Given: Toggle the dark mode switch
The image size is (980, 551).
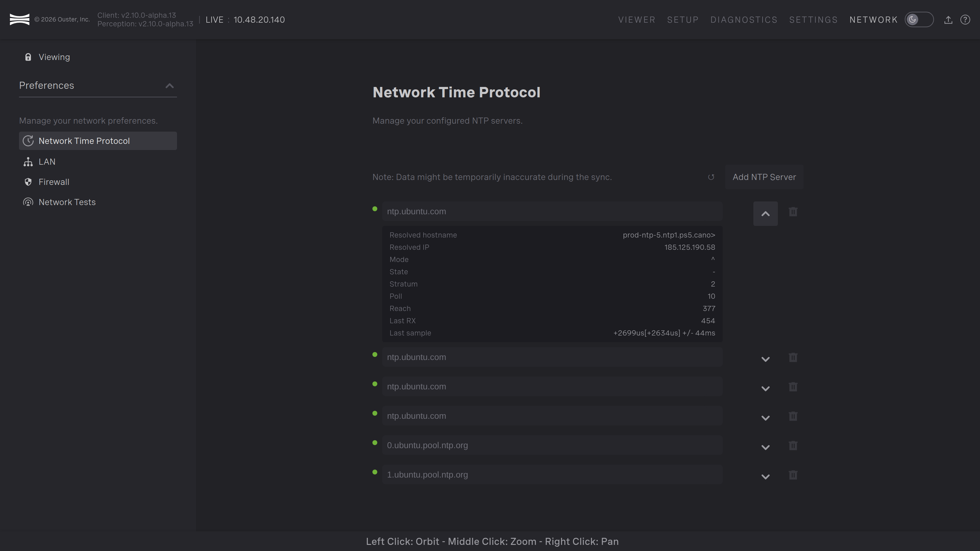Looking at the screenshot, I should click(919, 19).
